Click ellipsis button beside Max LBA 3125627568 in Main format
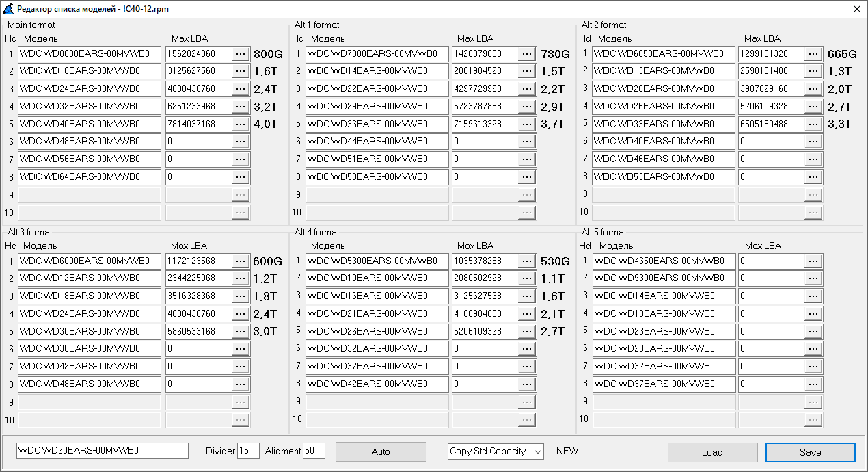This screenshot has height=472, width=868. (x=241, y=71)
